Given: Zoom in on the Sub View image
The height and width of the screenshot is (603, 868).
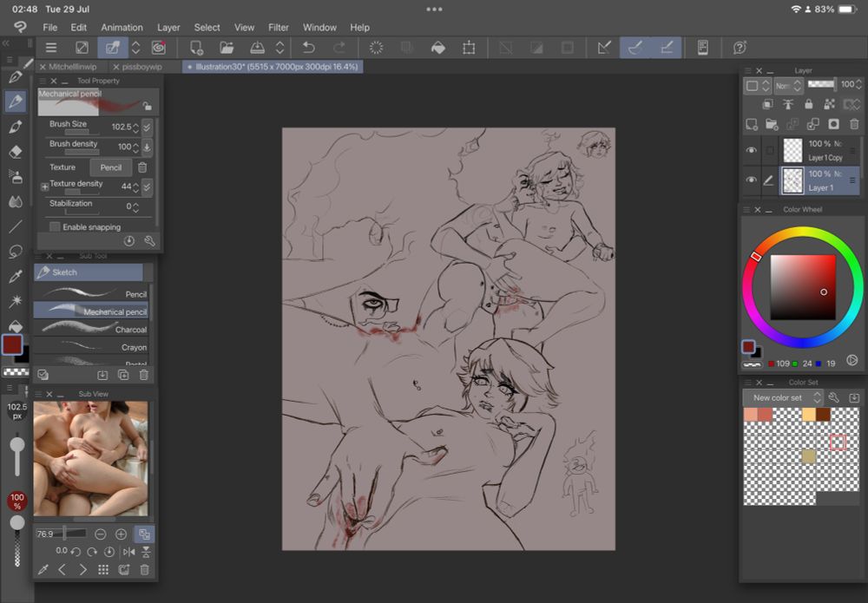Looking at the screenshot, I should click(x=122, y=534).
